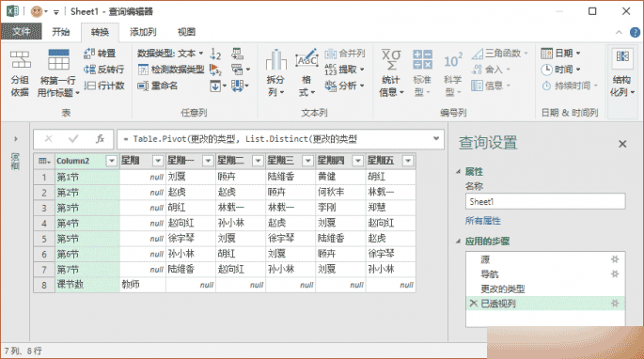This screenshot has width=644, height=359.
Task: Open gear settings for 源 step
Action: coord(615,259)
